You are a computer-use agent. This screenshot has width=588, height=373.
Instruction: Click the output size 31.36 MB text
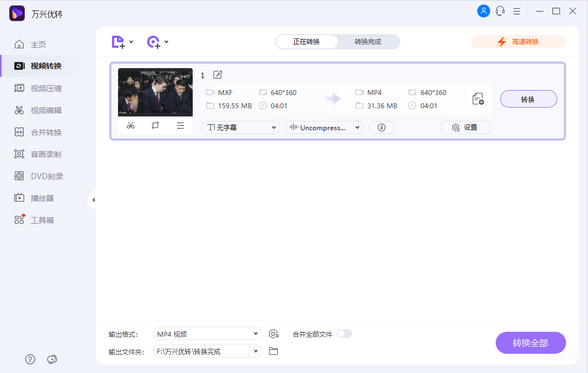tap(382, 106)
